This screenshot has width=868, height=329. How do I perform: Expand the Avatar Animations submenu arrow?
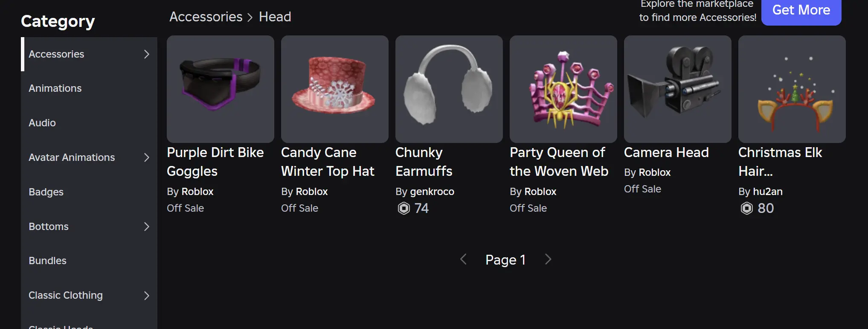(147, 157)
